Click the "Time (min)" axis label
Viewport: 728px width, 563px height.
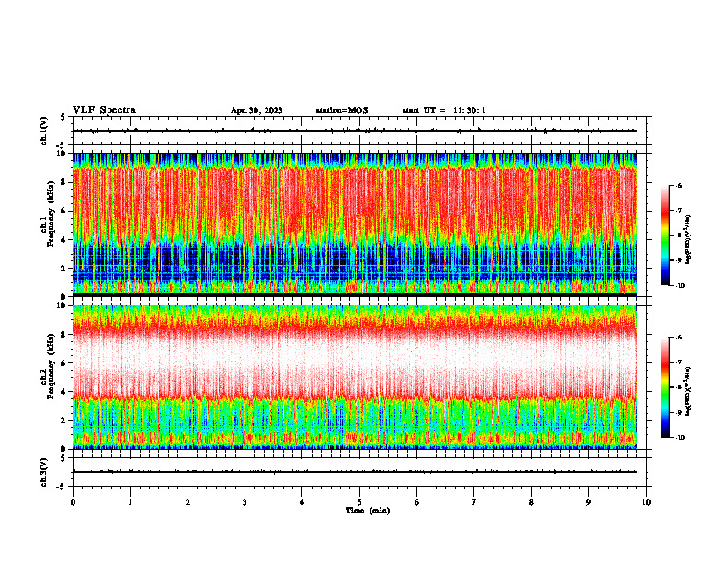368,511
